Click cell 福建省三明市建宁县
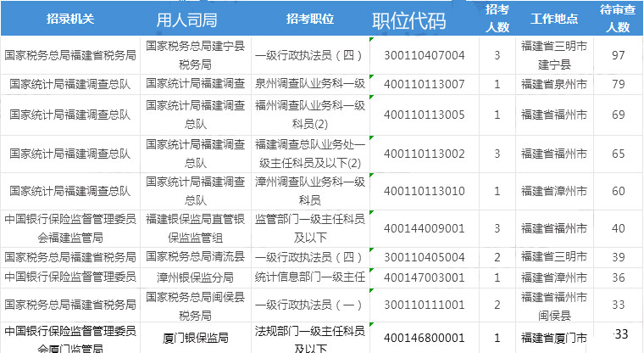644x353 pixels. [x=554, y=55]
